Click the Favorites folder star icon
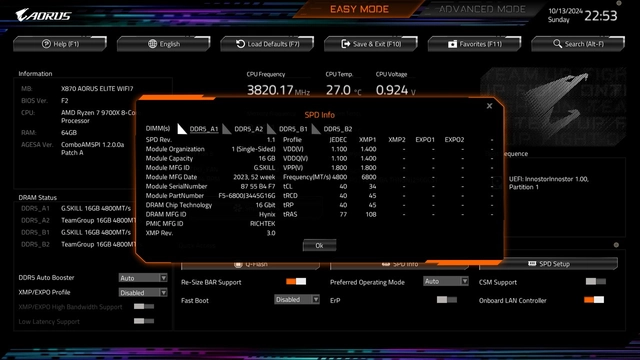Image resolution: width=640 pixels, height=360 pixels. pos(452,44)
